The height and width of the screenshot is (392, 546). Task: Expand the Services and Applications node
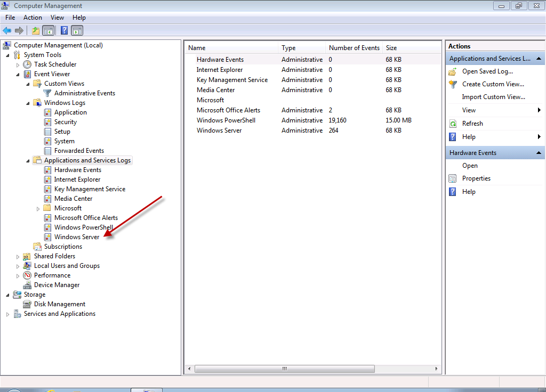(7, 314)
